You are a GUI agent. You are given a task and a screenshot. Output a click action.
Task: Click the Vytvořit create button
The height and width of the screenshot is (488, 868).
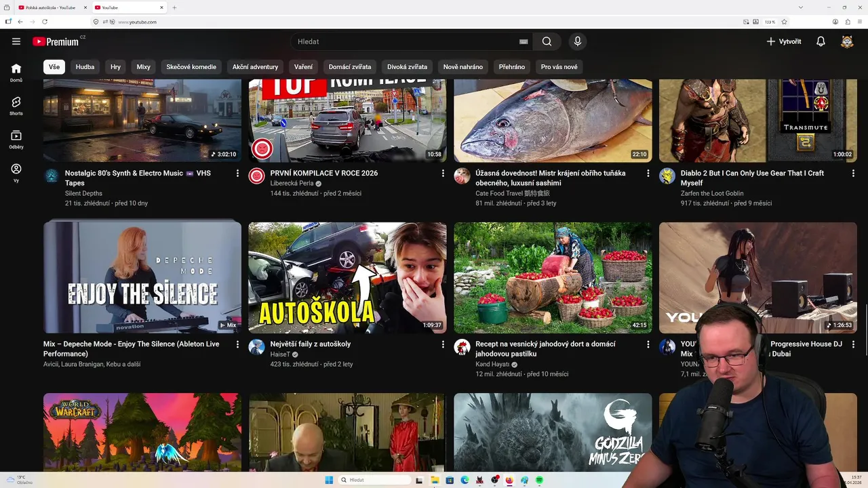coord(783,41)
